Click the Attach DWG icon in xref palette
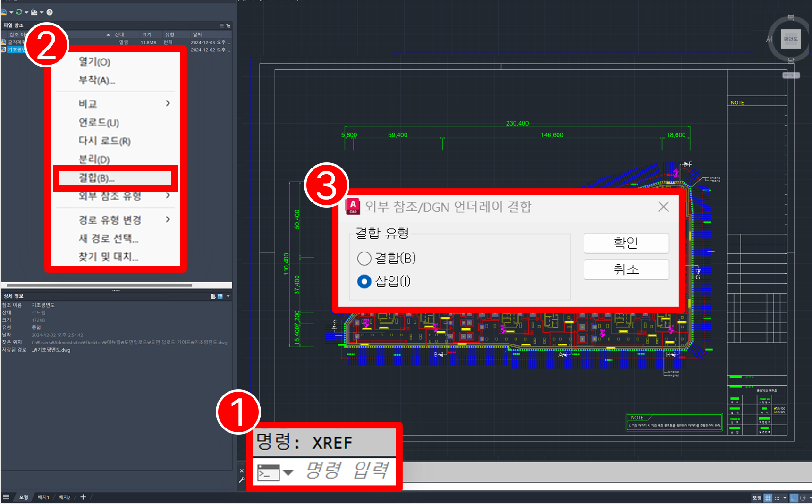This screenshot has height=504, width=812. 4,12
